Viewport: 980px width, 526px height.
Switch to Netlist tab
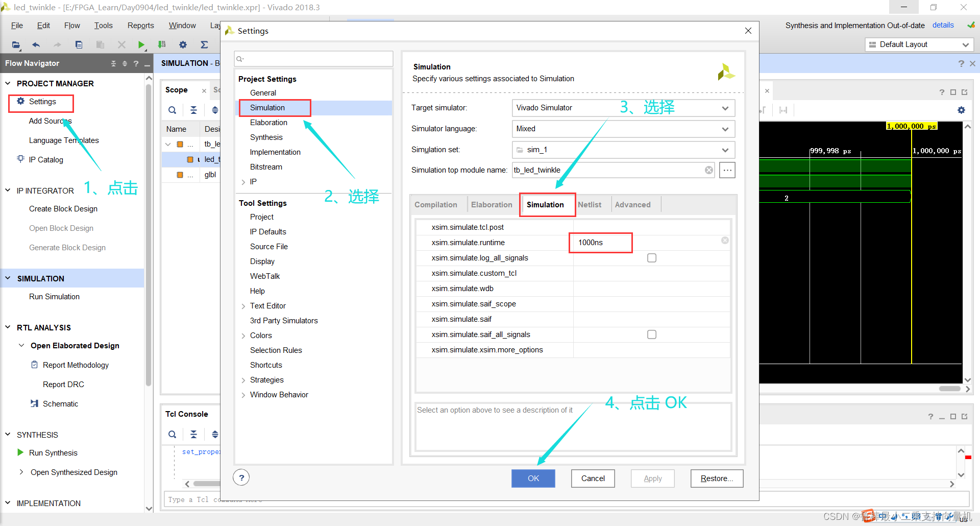[590, 204]
